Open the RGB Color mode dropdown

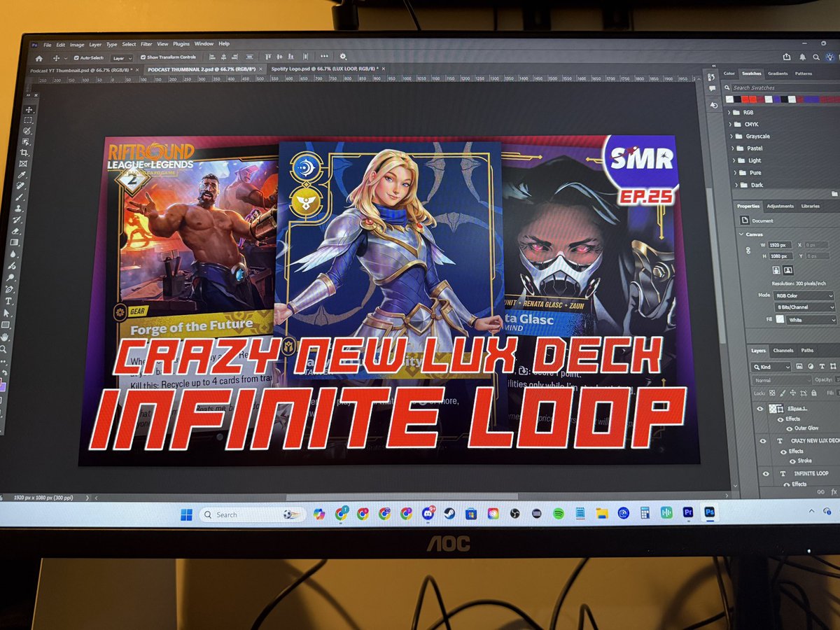[x=804, y=295]
